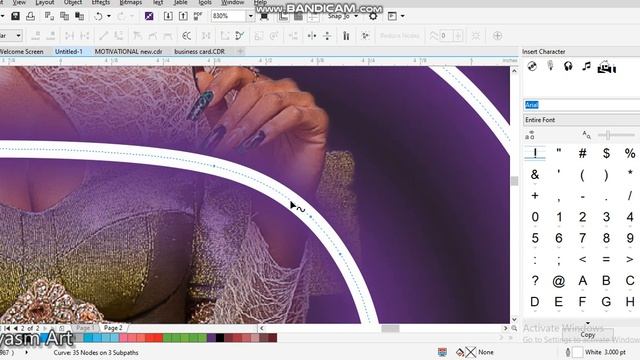Click the Cut icon

click(x=49, y=16)
